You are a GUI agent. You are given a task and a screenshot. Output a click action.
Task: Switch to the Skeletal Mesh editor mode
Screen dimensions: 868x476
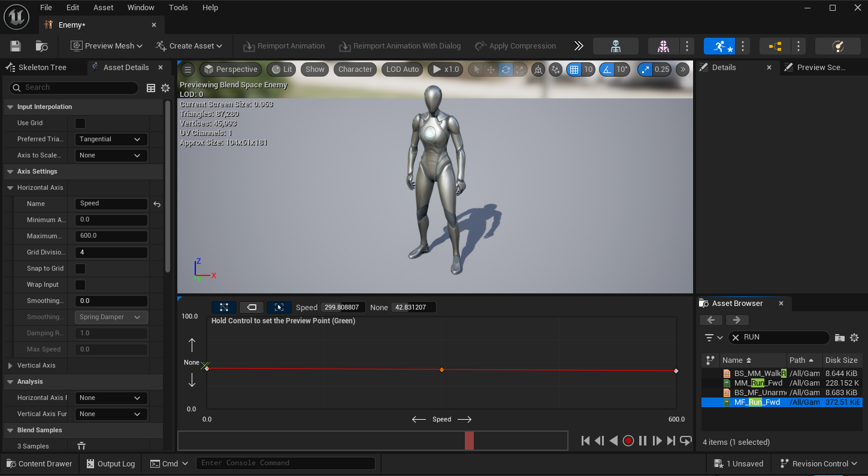[663, 46]
